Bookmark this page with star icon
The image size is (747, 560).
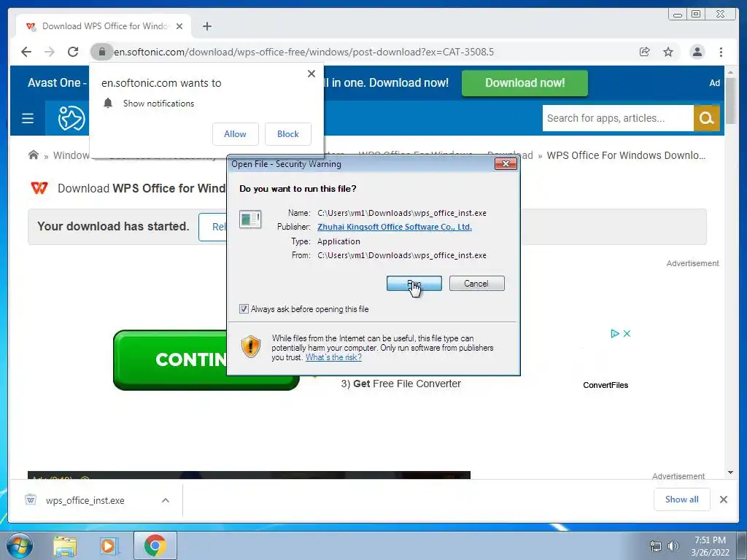668,52
